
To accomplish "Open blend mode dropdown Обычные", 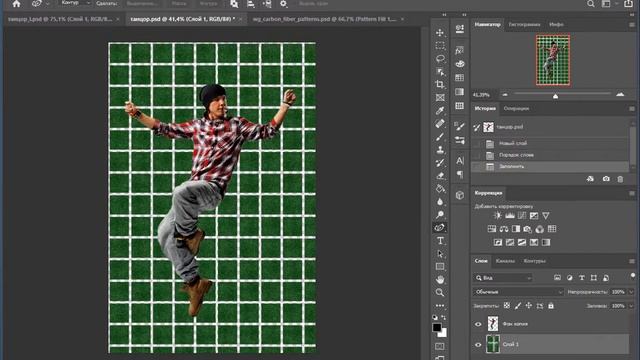I will point(518,292).
